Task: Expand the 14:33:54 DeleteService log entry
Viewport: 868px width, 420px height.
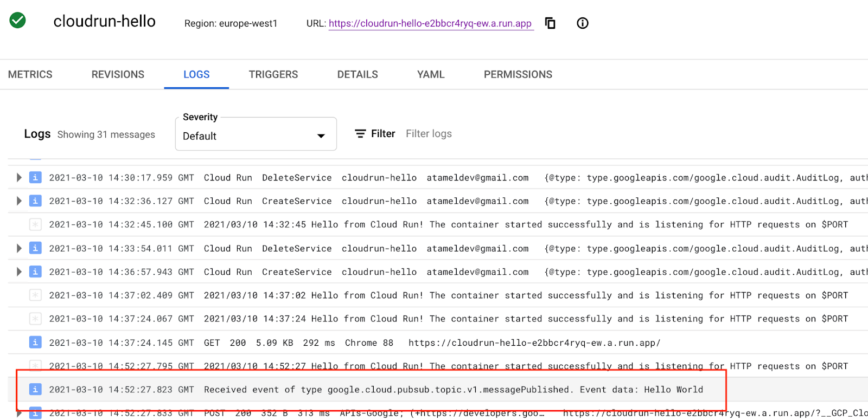Action: pyautogui.click(x=19, y=248)
